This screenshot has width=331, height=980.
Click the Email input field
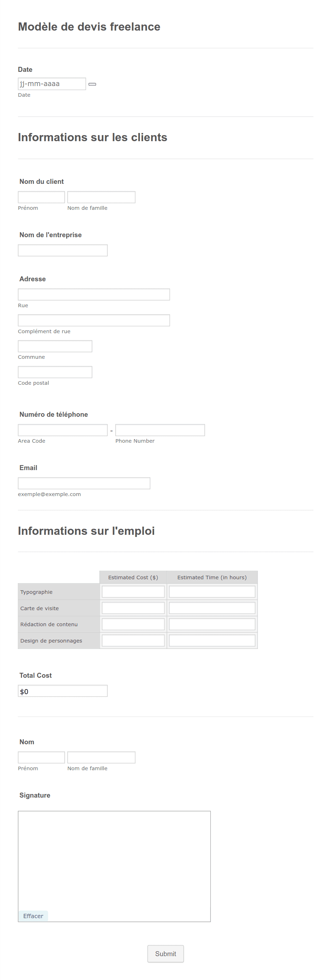tap(84, 483)
